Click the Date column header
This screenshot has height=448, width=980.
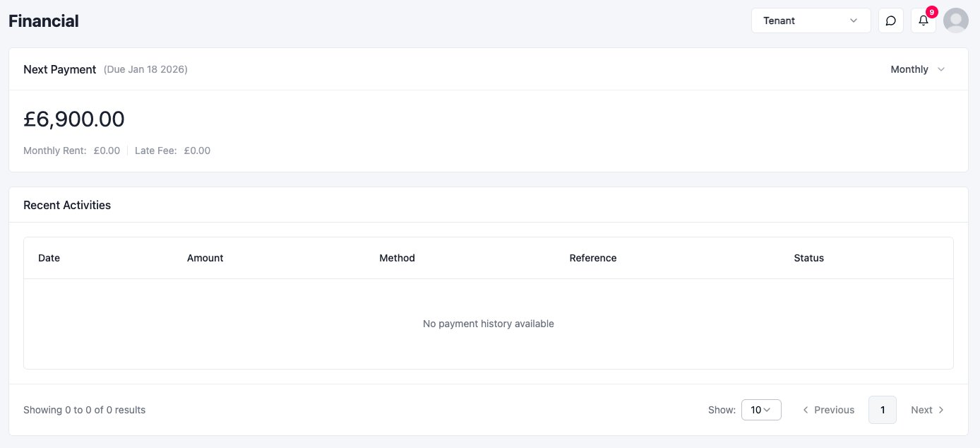(x=49, y=258)
